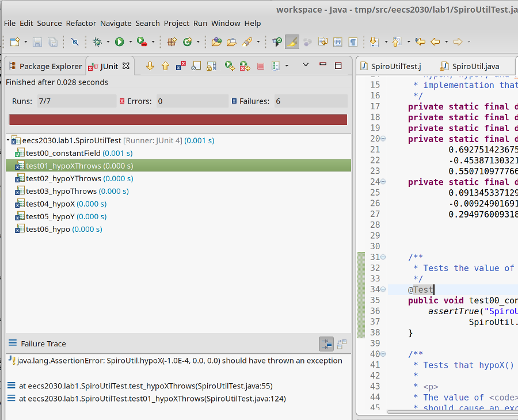Viewport: 518px width, 420px height.
Task: Go to the previous annotation
Action: 397,42
